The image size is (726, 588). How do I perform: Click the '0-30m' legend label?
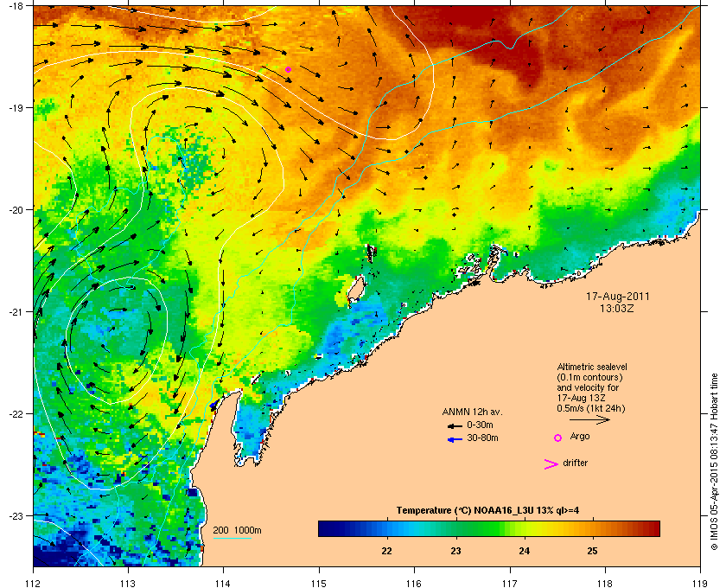coord(480,425)
